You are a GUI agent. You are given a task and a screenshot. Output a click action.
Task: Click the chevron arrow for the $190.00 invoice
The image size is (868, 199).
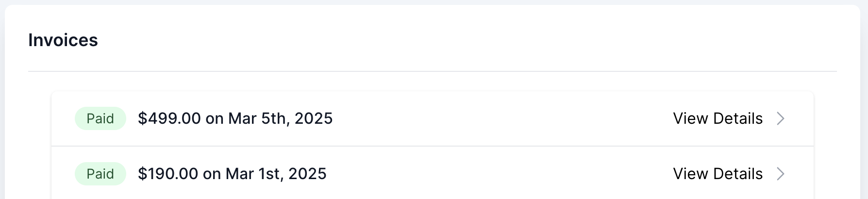pyautogui.click(x=781, y=174)
